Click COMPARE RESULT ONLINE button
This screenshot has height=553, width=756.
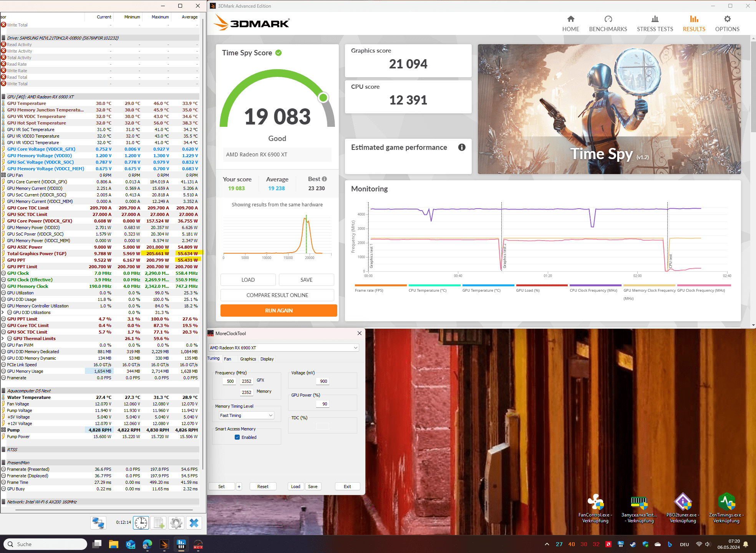(x=277, y=295)
